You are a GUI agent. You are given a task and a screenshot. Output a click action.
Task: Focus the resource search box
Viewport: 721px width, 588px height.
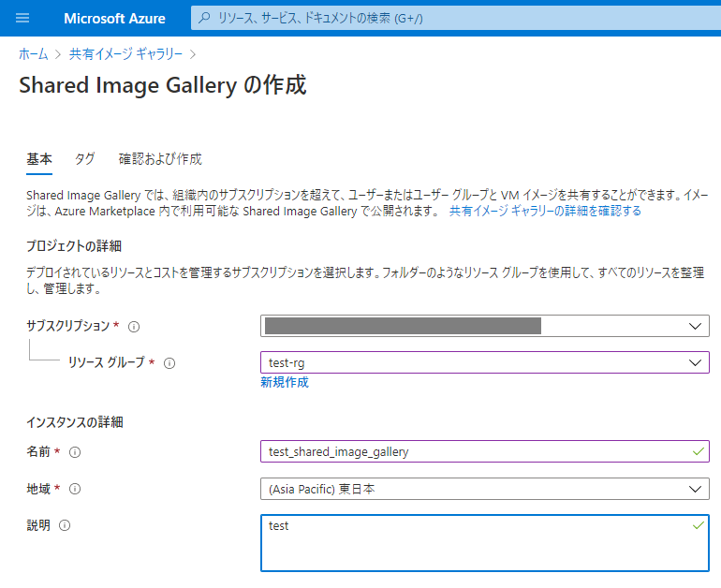455,18
